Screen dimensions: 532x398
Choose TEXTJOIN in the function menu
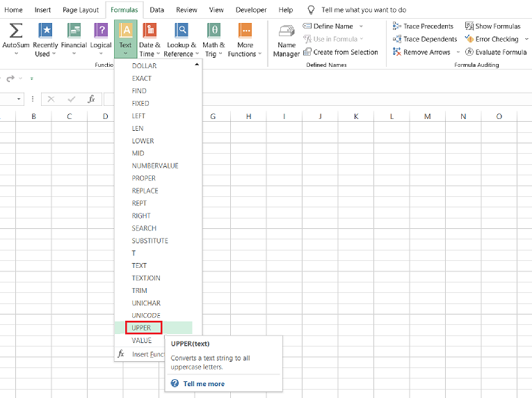[146, 278]
